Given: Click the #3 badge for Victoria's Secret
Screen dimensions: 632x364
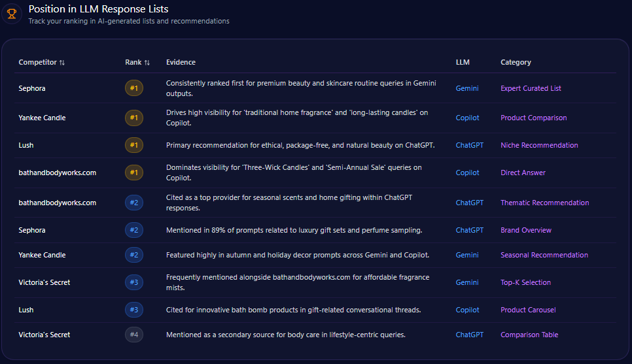Looking at the screenshot, I should [x=133, y=282].
